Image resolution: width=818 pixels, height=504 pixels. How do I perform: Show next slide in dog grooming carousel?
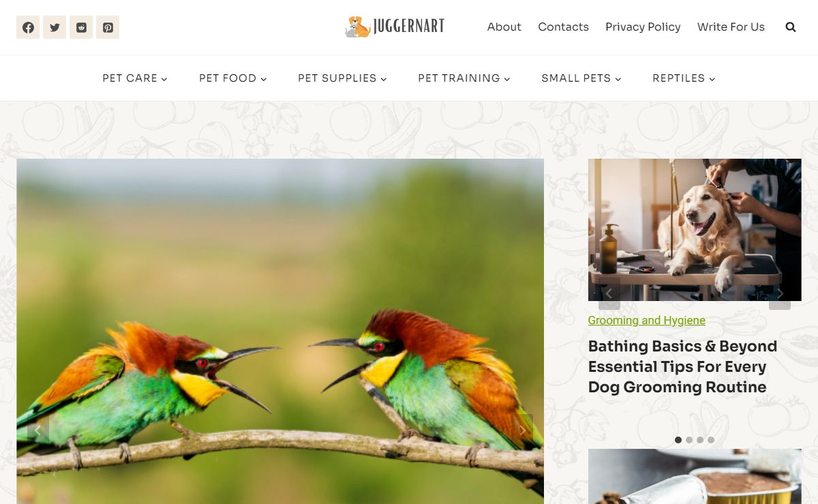click(780, 294)
